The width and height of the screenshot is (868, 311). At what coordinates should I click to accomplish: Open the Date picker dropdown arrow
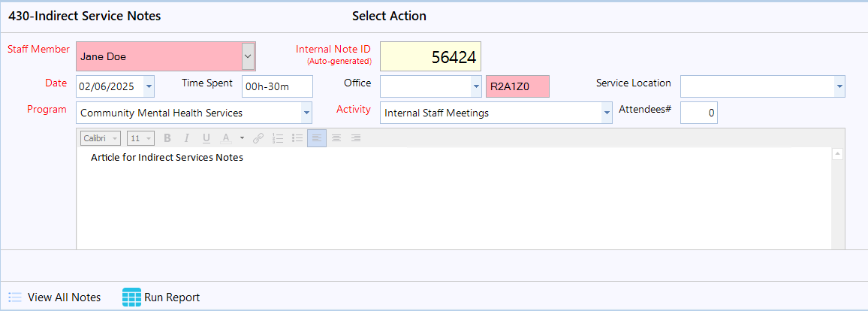pos(149,86)
